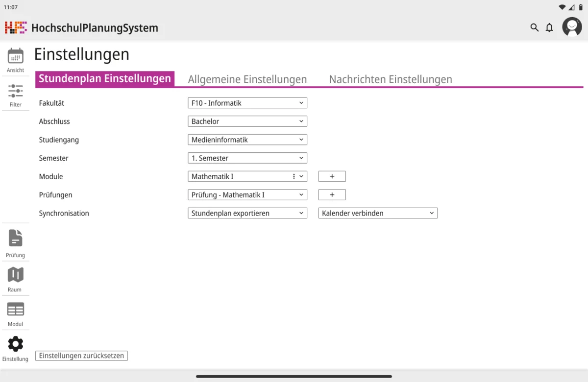Click the three-dot menu in Module field
This screenshot has height=382, width=588.
(x=294, y=176)
